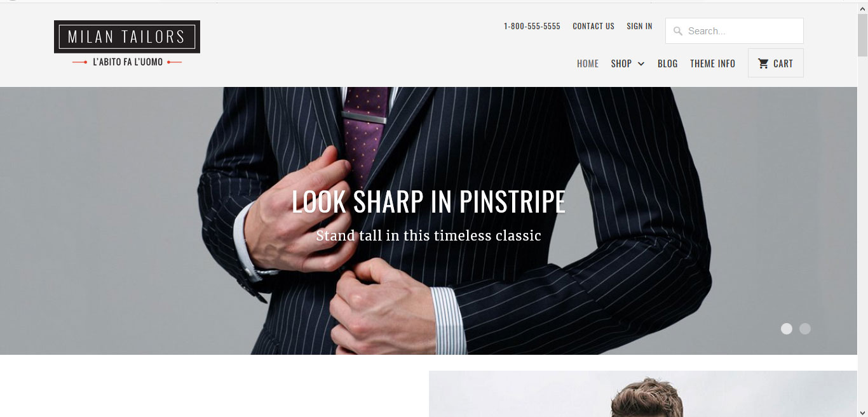Screen dimensions: 868x417
Task: Click the Sign In link
Action: pyautogui.click(x=639, y=26)
